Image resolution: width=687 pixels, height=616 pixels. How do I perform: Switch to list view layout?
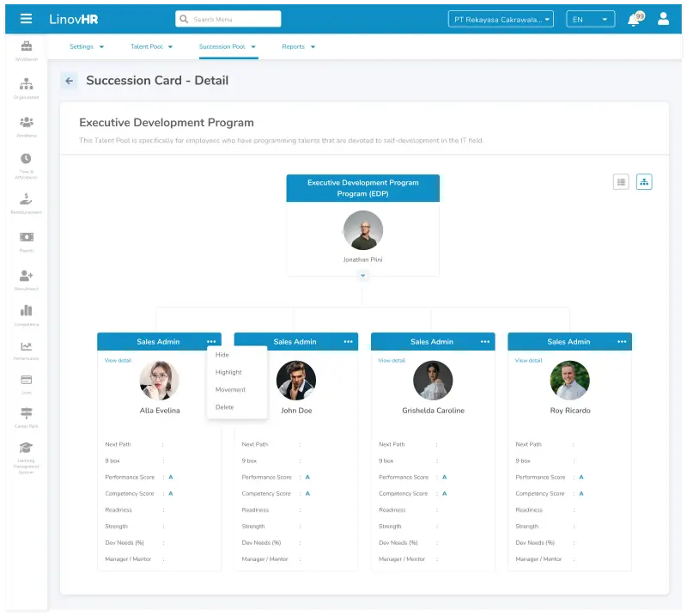[621, 181]
